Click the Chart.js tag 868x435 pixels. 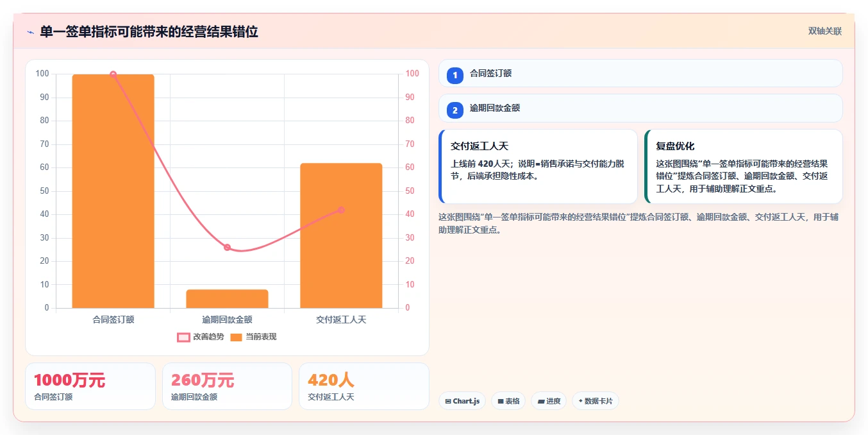pos(462,401)
